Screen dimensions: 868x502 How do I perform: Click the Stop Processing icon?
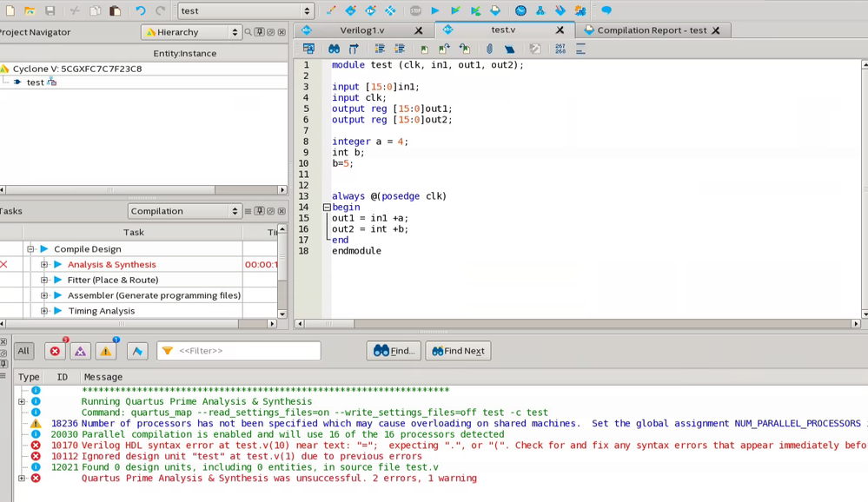point(416,11)
